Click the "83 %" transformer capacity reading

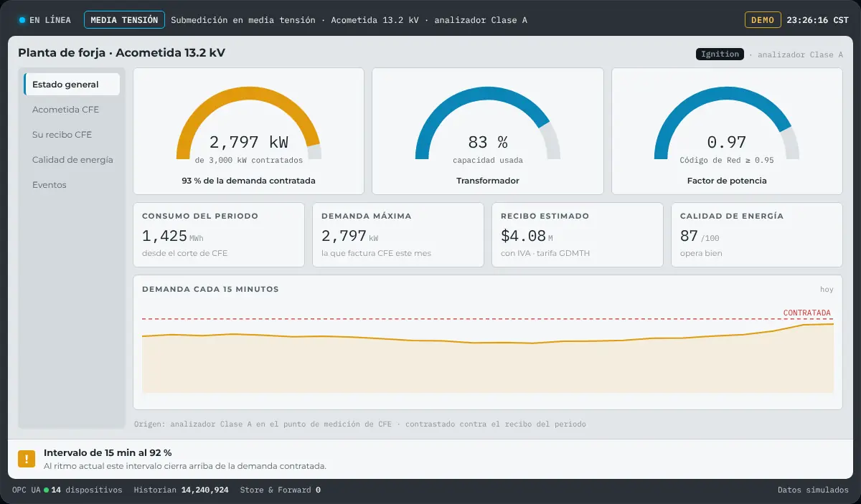(x=488, y=142)
